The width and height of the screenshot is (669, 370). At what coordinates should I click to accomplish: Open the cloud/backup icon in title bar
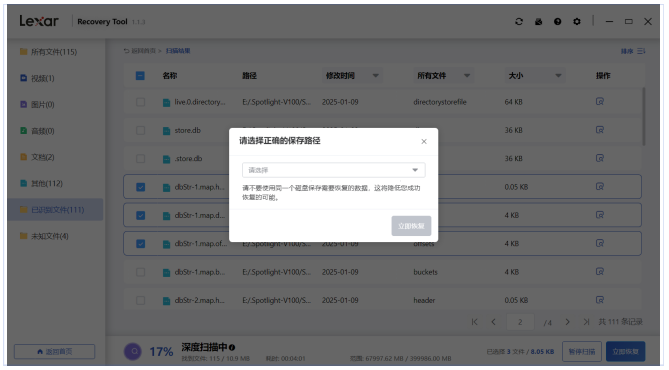coord(538,21)
